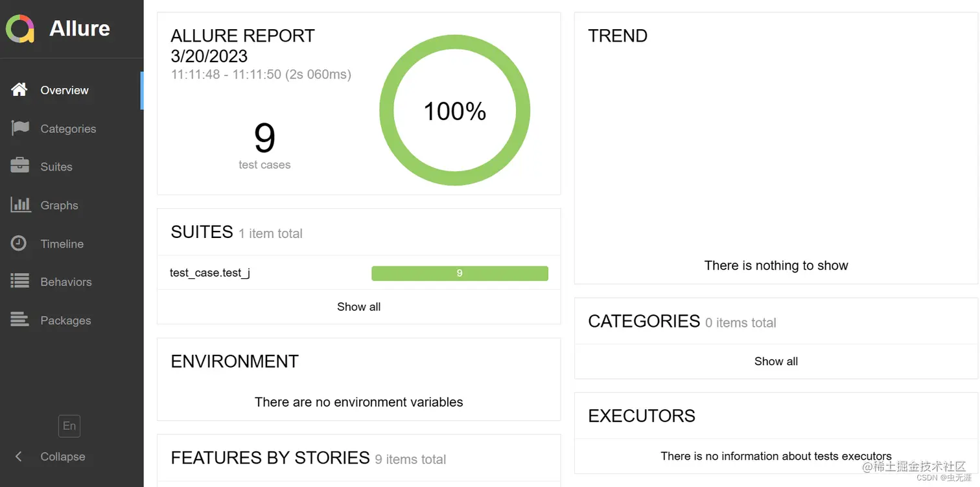
Task: Click the TREND widget heading
Action: point(618,36)
